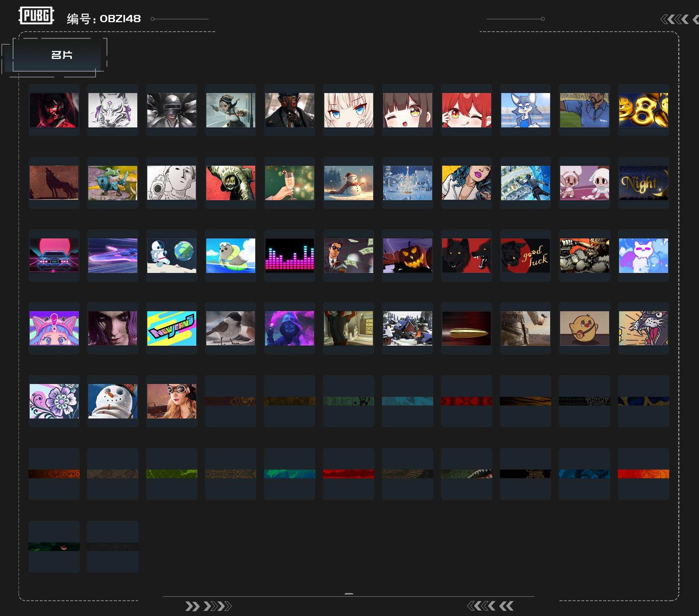Select the green banner with black handprint
The image size is (699, 616).
click(349, 401)
